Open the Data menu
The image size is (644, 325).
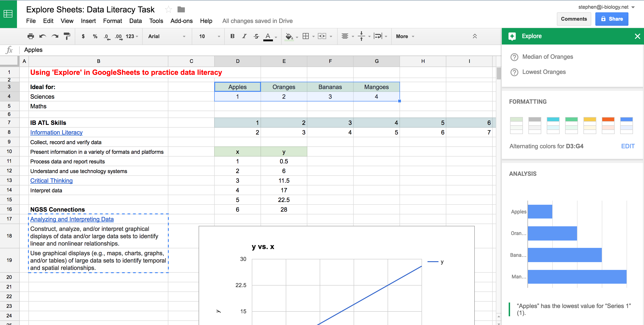[x=136, y=21]
